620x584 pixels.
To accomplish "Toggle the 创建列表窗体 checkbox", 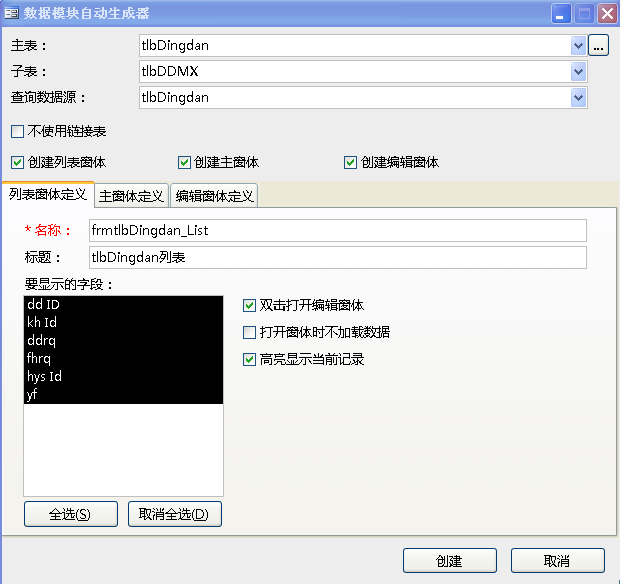I will [17, 163].
